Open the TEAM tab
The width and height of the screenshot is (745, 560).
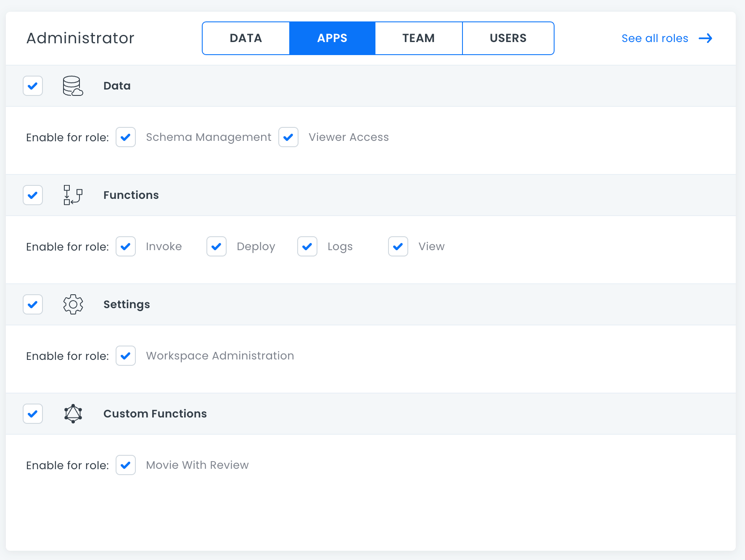pos(418,38)
